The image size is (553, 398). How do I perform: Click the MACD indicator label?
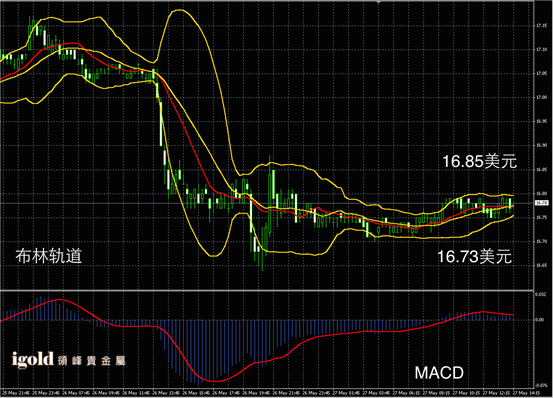click(439, 373)
